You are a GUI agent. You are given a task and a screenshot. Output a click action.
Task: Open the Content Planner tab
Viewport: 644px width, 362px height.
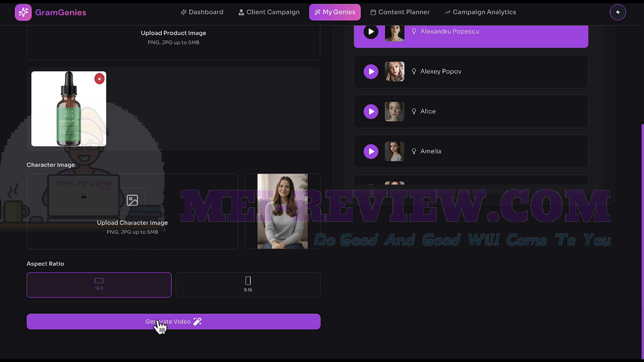coord(400,12)
